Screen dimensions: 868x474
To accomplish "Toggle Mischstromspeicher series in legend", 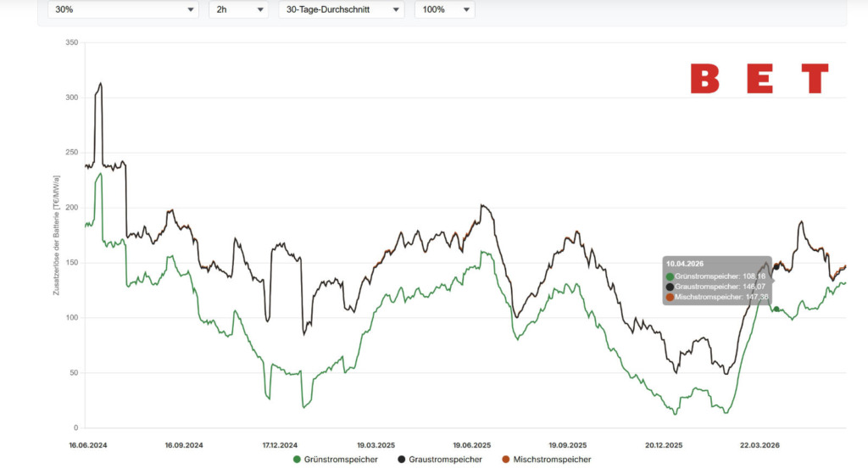I will pos(547,460).
